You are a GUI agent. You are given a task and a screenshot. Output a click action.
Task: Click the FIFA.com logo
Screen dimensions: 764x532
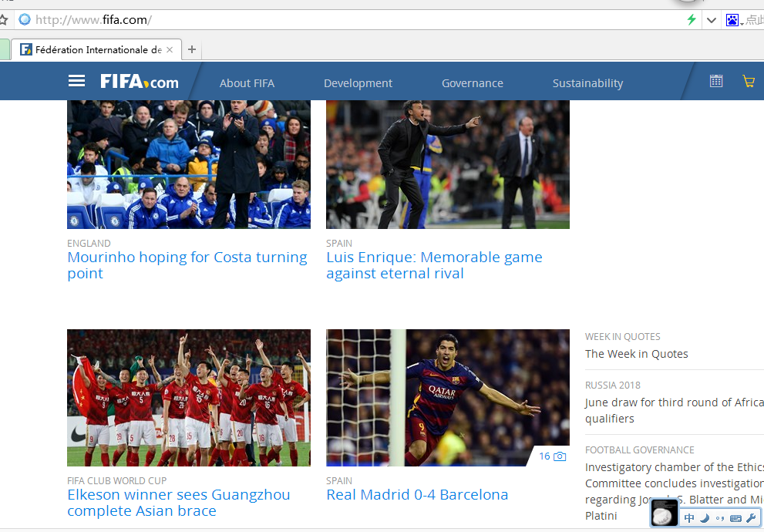[140, 82]
